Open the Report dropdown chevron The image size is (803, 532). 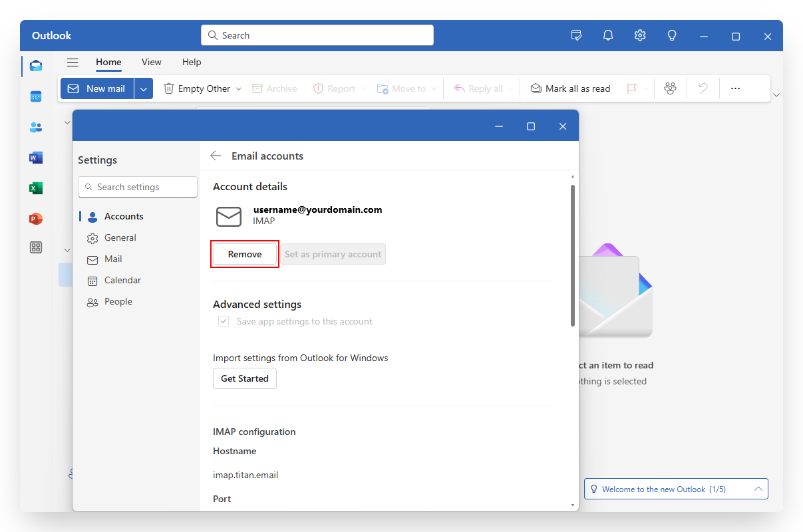pyautogui.click(x=363, y=88)
